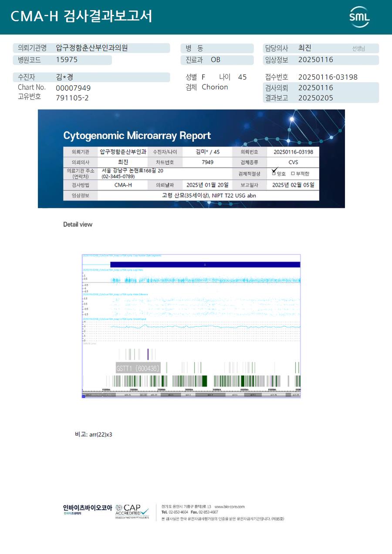
Task: Click the CMA-H 검사결과보고서 title
Action: pyautogui.click(x=81, y=16)
